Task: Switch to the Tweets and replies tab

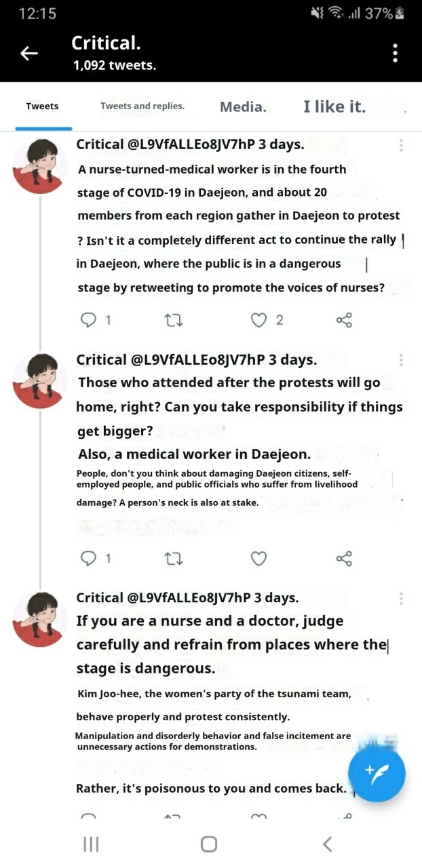Action: [142, 106]
